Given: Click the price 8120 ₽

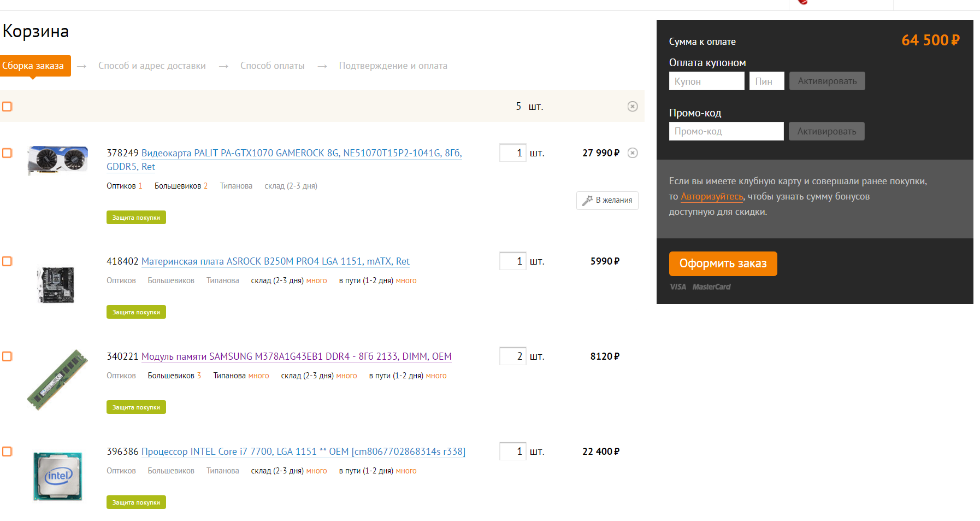Looking at the screenshot, I should [605, 356].
